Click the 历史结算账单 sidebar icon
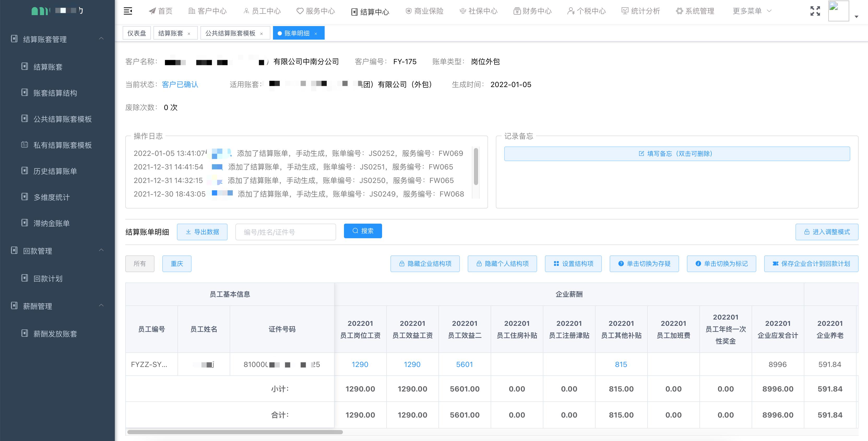868x441 pixels. (24, 171)
